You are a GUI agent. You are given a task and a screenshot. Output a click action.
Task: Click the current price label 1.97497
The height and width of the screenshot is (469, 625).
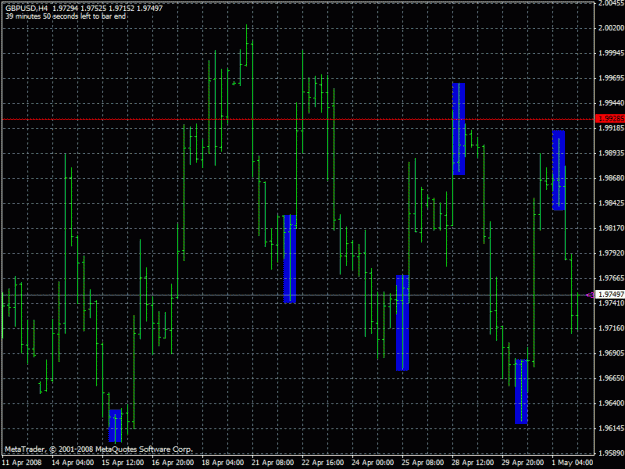(611, 294)
